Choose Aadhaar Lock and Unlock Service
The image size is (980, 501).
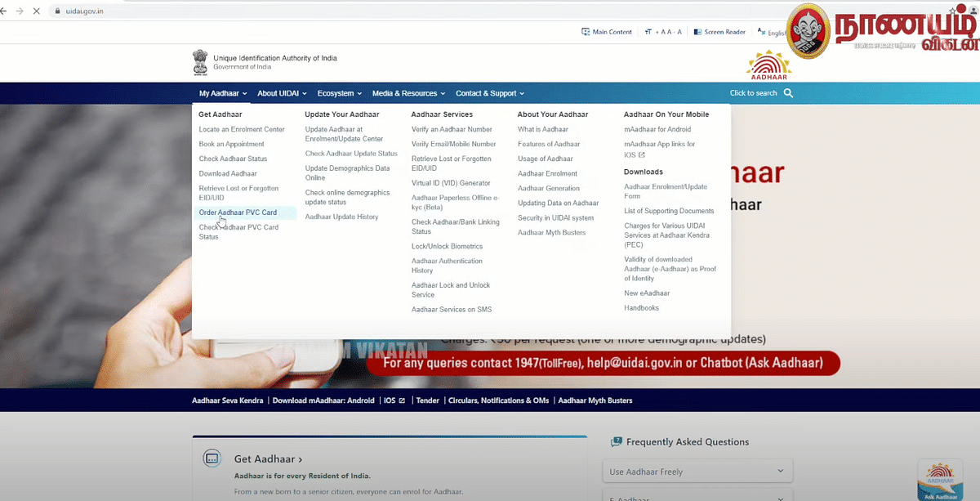pos(451,290)
